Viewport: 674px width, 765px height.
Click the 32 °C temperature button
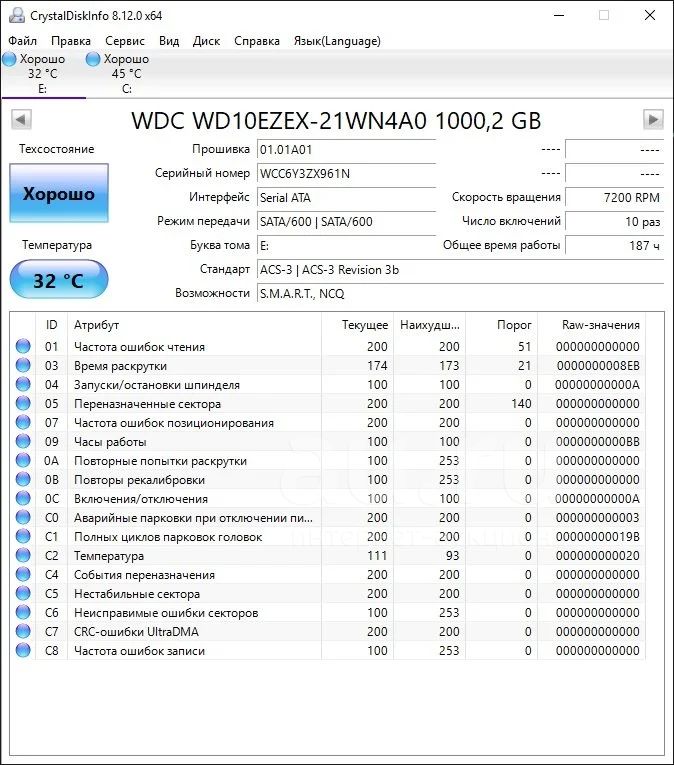(x=59, y=279)
